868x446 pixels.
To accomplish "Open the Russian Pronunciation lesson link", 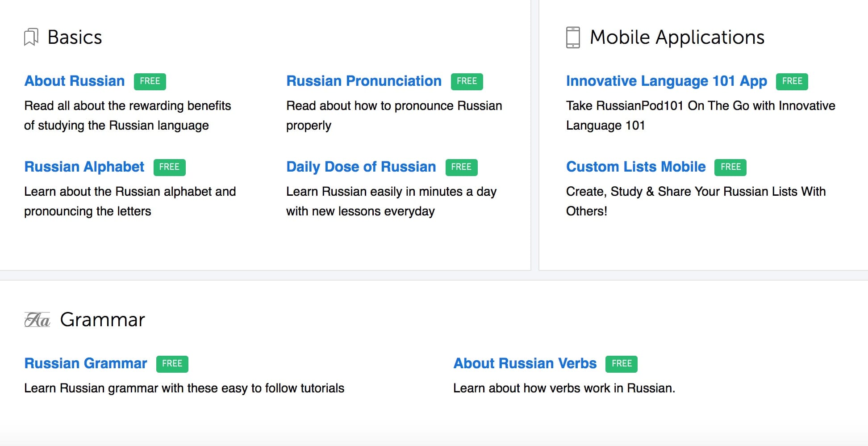I will [364, 81].
